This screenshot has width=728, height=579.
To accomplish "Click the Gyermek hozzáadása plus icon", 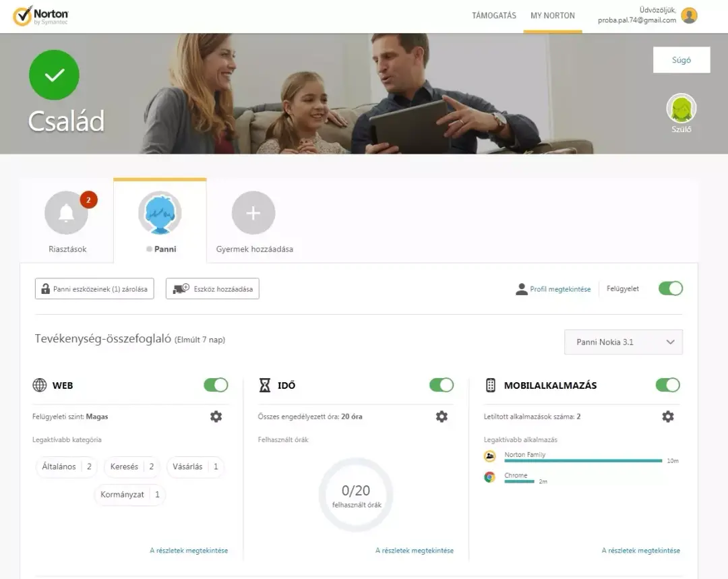I will tap(253, 212).
